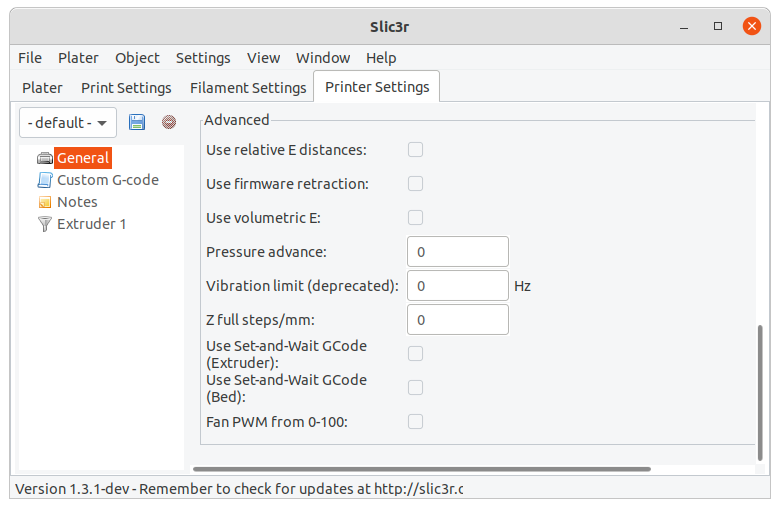Click the Z full steps/mm label
This screenshot has width=780, height=508.
pos(260,319)
